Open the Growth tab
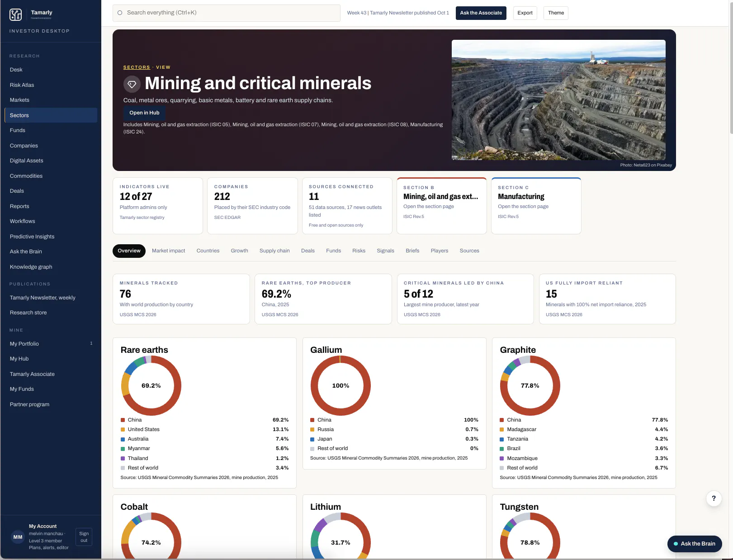This screenshot has width=733, height=560. 239,251
